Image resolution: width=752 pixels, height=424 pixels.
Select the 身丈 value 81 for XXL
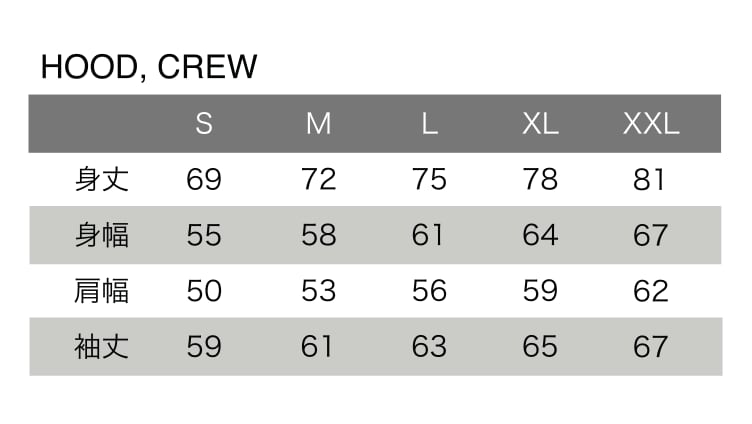(650, 180)
